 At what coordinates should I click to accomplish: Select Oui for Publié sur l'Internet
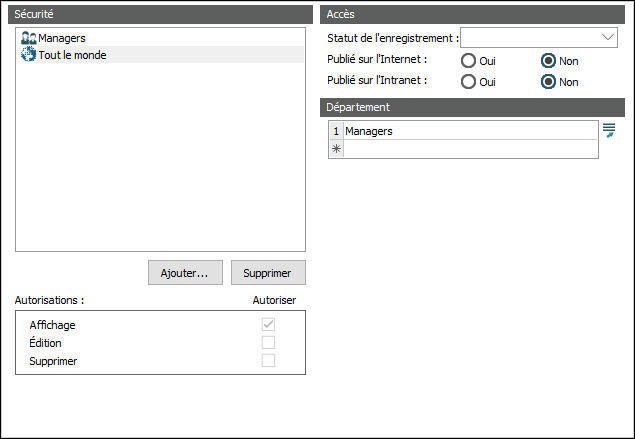coord(468,61)
